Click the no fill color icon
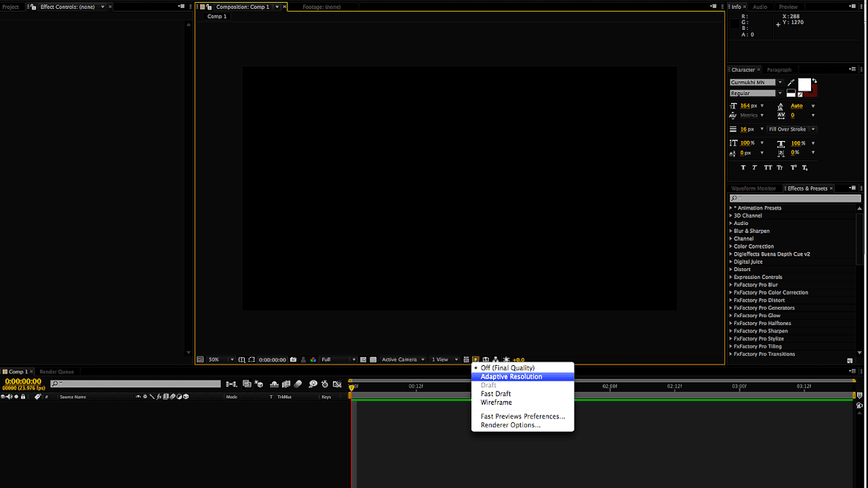This screenshot has width=868, height=488. pyautogui.click(x=800, y=95)
